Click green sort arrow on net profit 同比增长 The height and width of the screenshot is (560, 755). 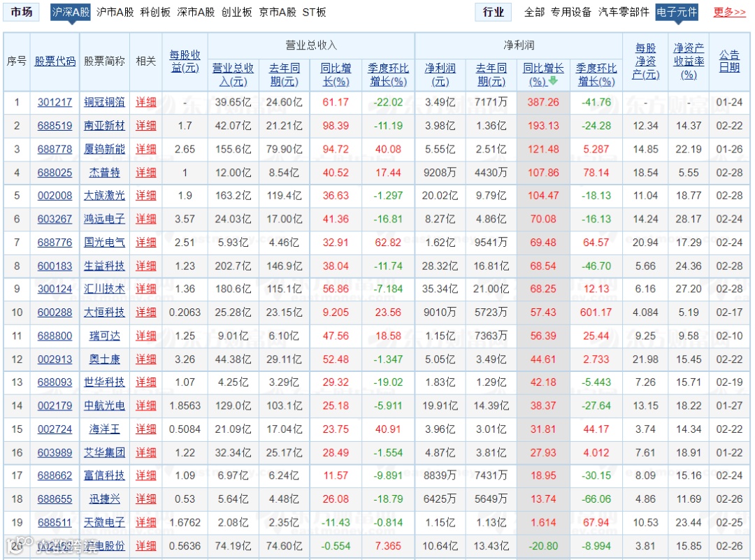point(553,80)
